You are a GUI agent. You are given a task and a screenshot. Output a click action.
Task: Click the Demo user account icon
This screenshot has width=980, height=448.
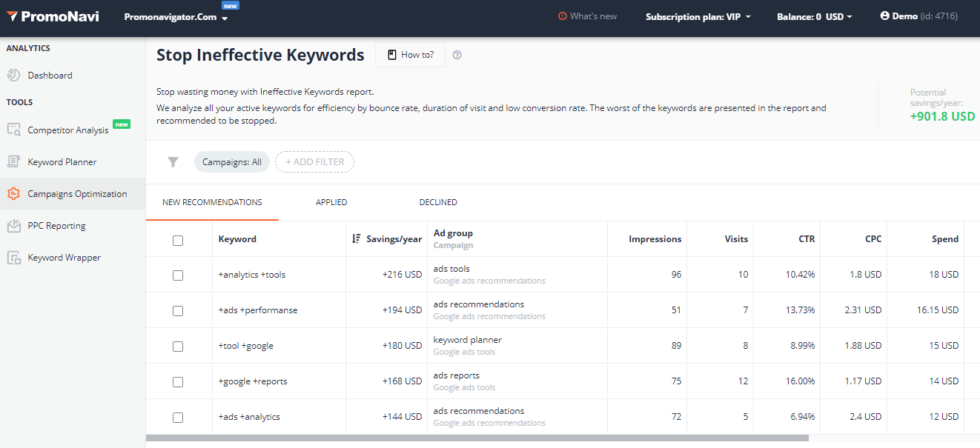click(884, 16)
